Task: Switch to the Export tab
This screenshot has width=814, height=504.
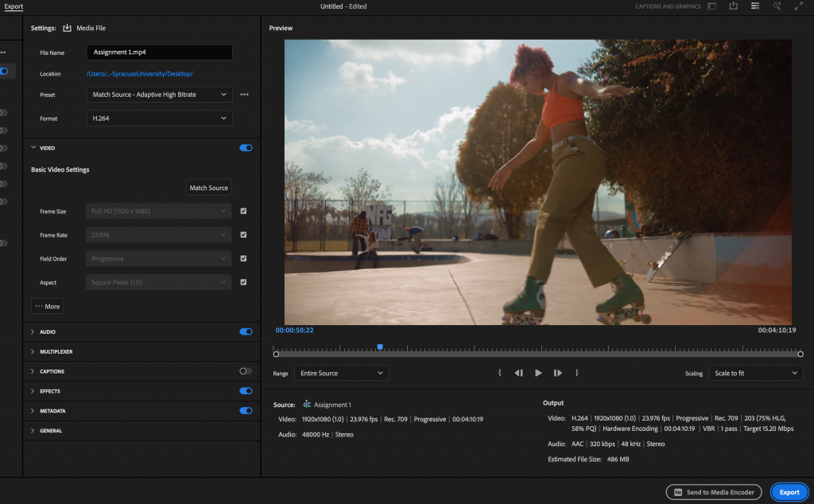Action: 14,6
